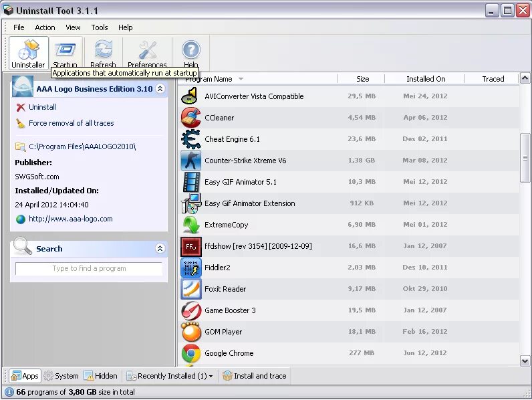Click the broom icon for force removal

click(20, 123)
